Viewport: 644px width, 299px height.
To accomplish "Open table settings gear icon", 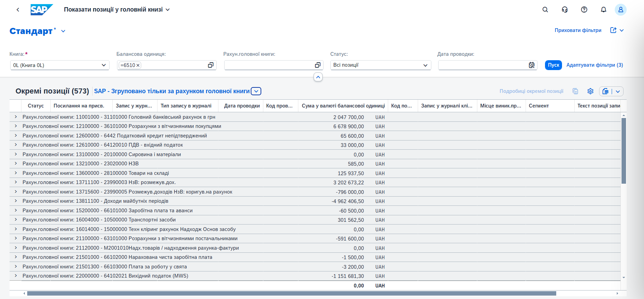I will pyautogui.click(x=590, y=91).
